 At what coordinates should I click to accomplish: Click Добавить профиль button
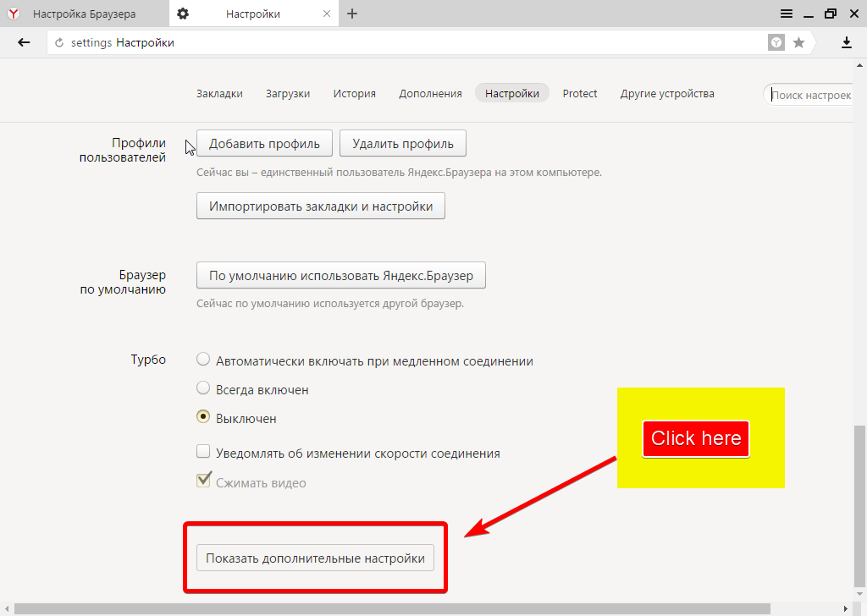(264, 144)
